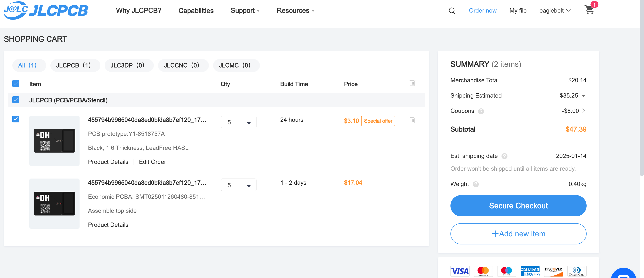Viewport: 644px width, 278px height.
Task: Click the Weight help question icon
Action: 476,184
